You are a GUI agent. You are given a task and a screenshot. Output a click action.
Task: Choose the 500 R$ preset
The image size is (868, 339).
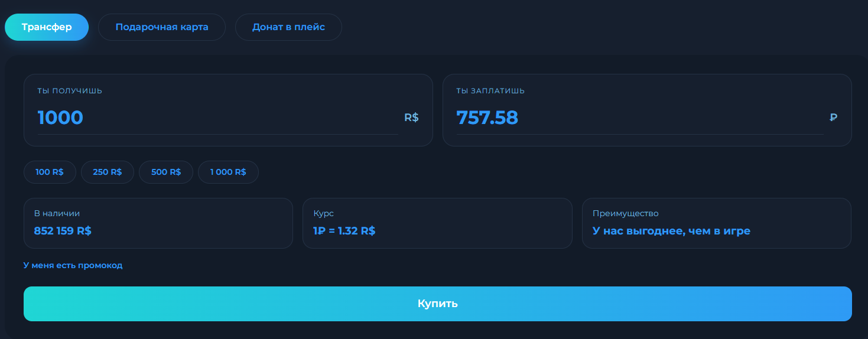[x=166, y=172]
